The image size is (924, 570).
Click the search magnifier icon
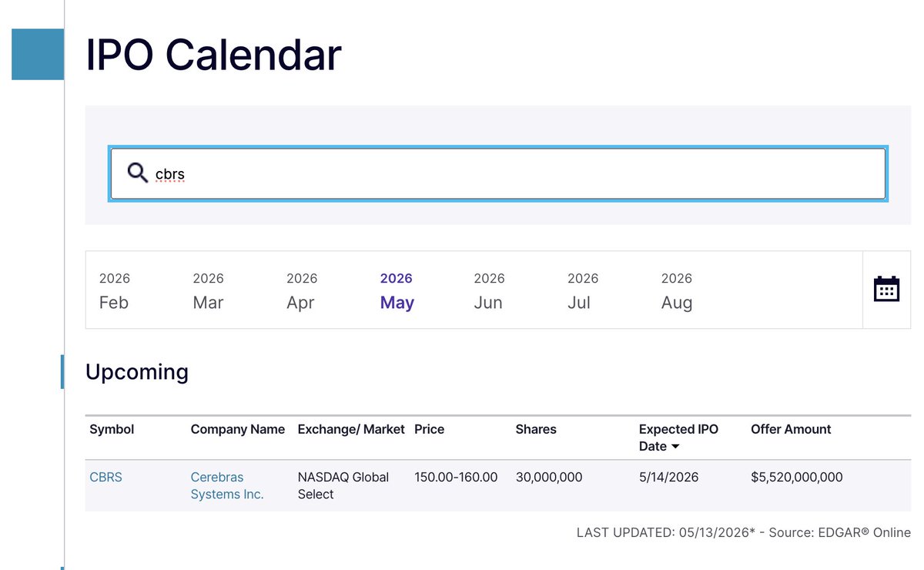[x=138, y=173]
